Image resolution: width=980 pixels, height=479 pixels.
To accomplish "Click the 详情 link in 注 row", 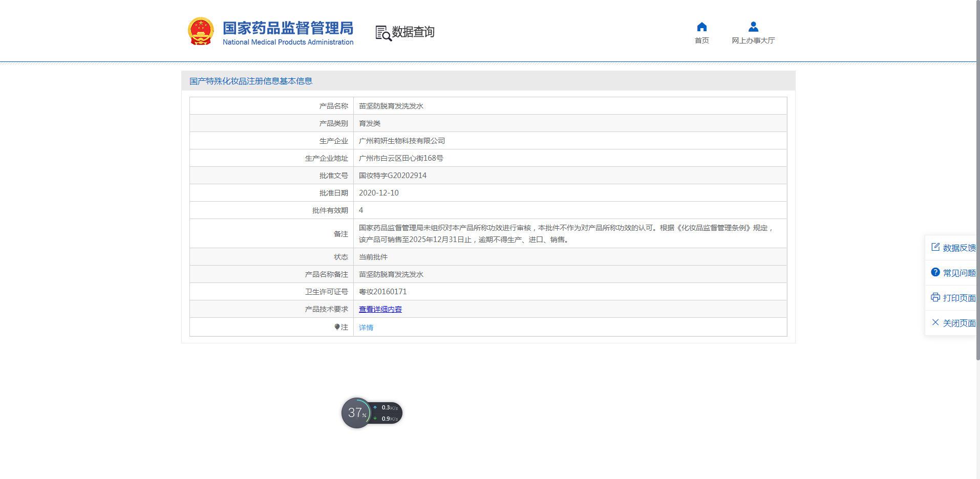I will coord(366,328).
